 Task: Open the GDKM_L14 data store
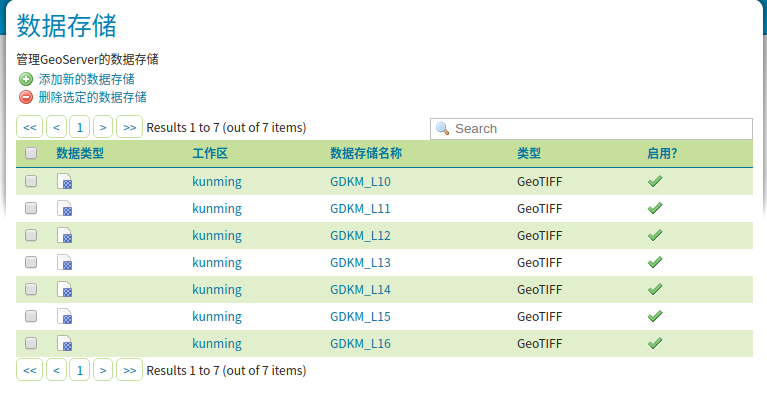[x=360, y=289]
